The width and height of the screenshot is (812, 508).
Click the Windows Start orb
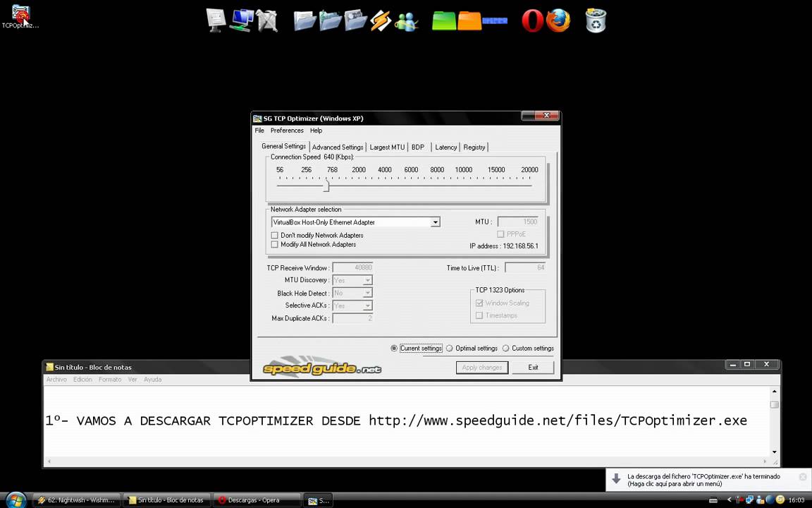(x=16, y=500)
